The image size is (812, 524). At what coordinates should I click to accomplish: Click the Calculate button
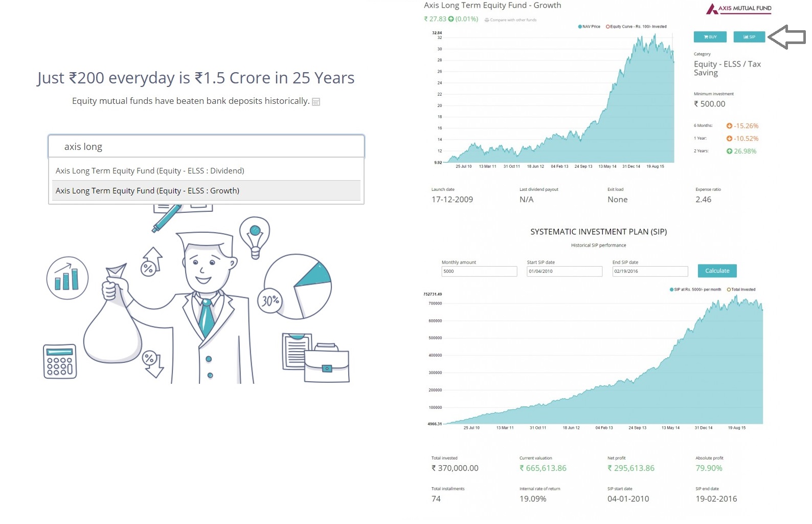pyautogui.click(x=717, y=271)
